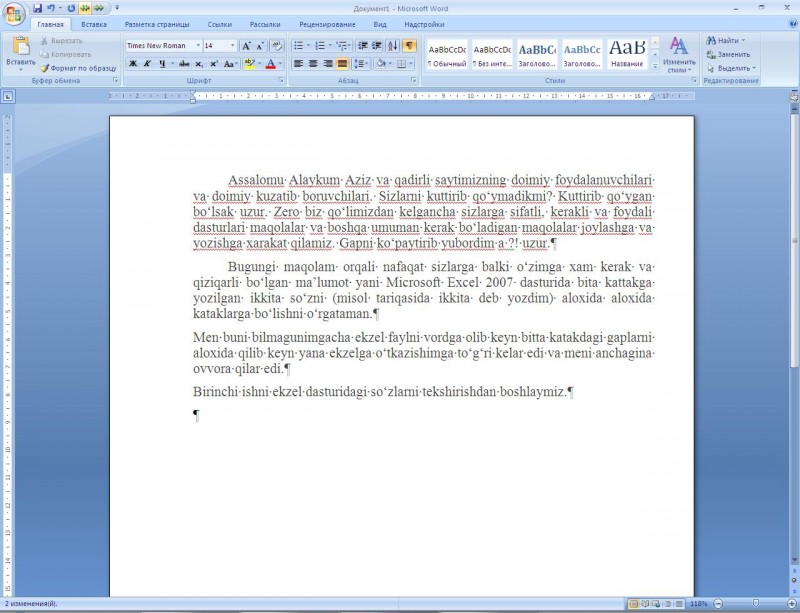This screenshot has height=613, width=800.
Task: Open the Вид tab
Action: (380, 24)
